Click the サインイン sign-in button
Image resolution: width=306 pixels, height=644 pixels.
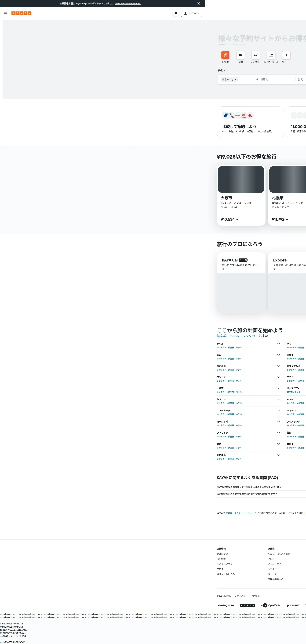(191, 14)
